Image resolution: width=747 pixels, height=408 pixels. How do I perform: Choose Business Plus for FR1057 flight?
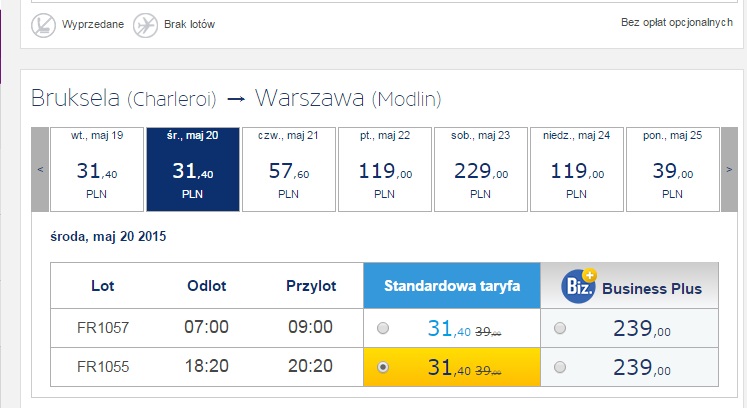pyautogui.click(x=560, y=328)
